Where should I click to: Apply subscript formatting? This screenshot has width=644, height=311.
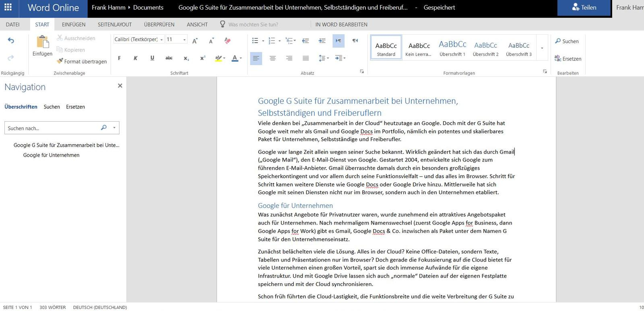pos(186,58)
